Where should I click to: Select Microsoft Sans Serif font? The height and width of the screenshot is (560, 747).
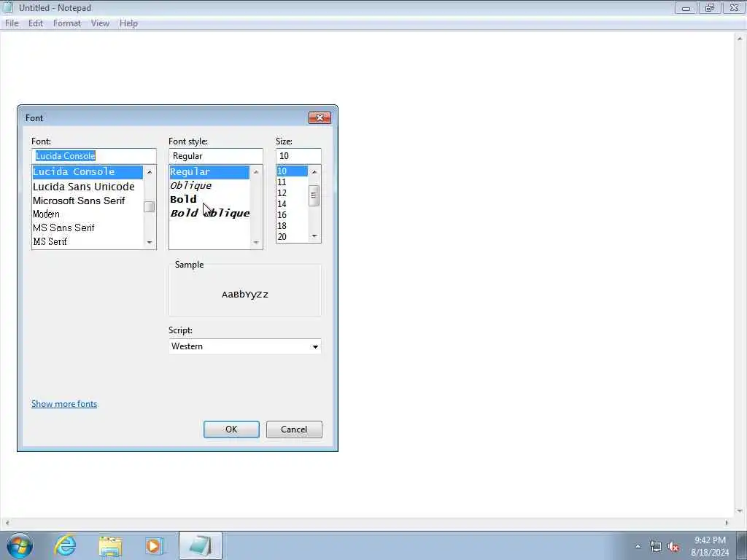click(88, 201)
